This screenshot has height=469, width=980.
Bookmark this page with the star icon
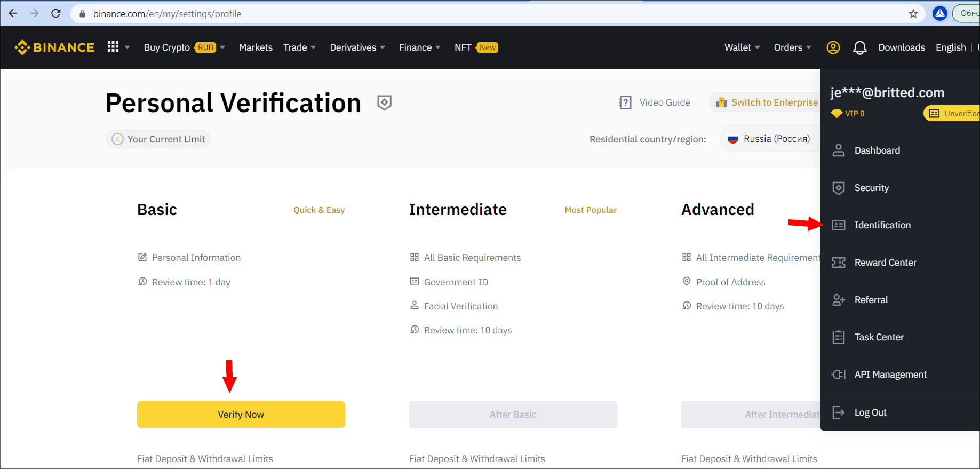tap(913, 14)
